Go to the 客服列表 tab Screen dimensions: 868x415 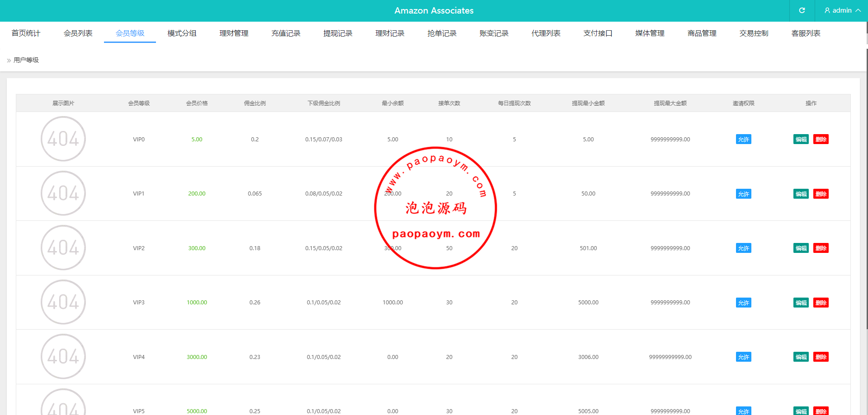point(806,33)
